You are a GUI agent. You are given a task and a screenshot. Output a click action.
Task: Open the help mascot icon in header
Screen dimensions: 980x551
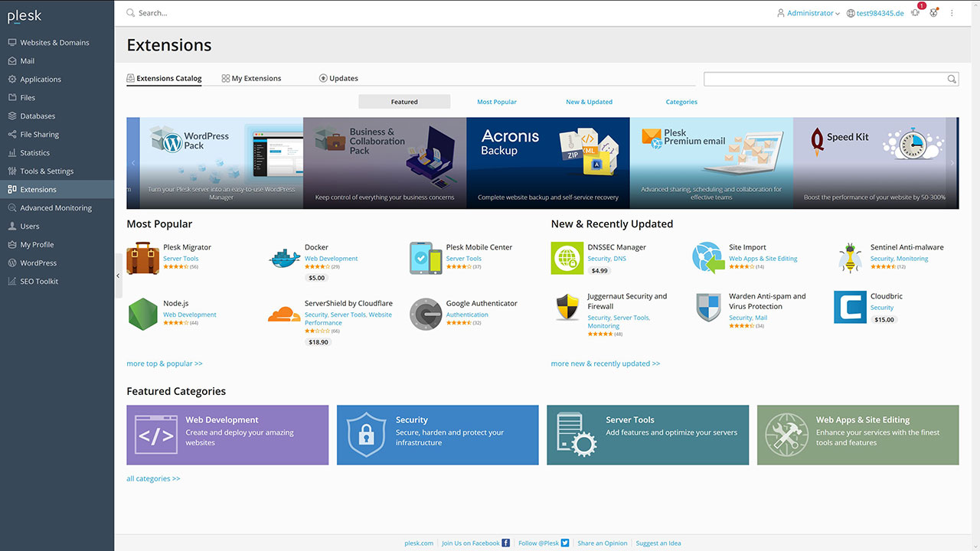tap(934, 13)
